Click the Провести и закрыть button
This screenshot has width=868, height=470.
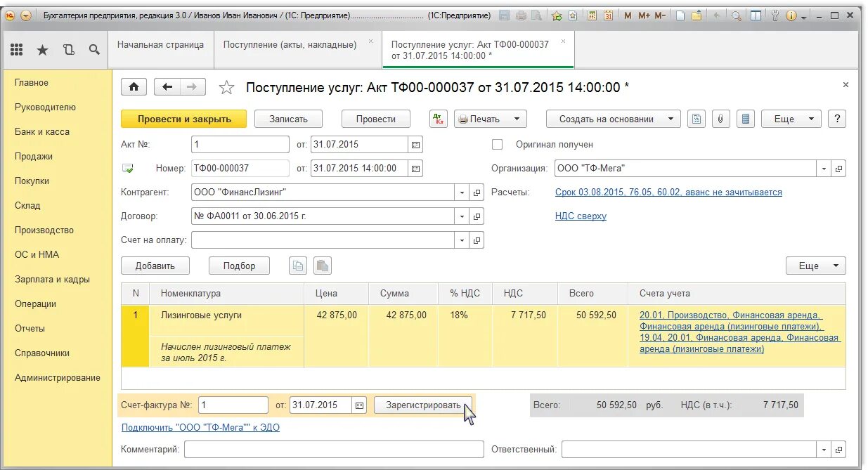click(x=184, y=119)
